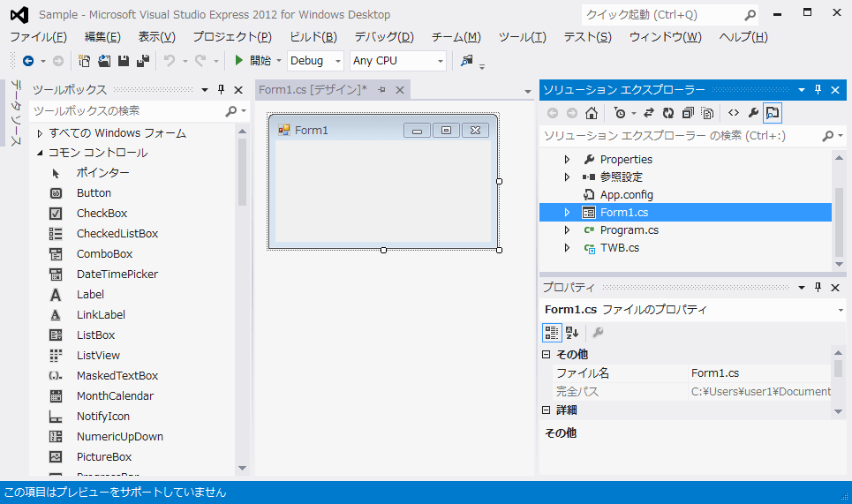The image size is (852, 504).
Task: Click the Refresh icon in Solution Explorer
Action: point(668,113)
